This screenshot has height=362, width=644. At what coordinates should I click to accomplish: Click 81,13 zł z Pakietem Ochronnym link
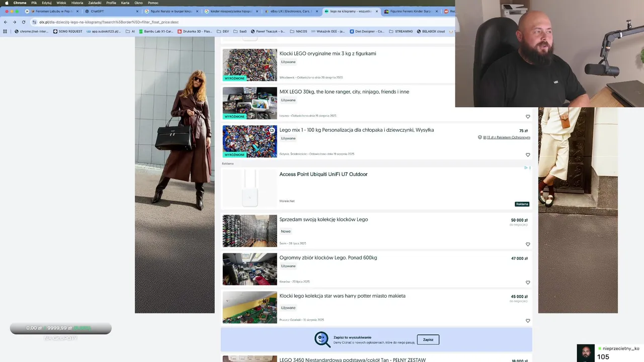pos(507,137)
